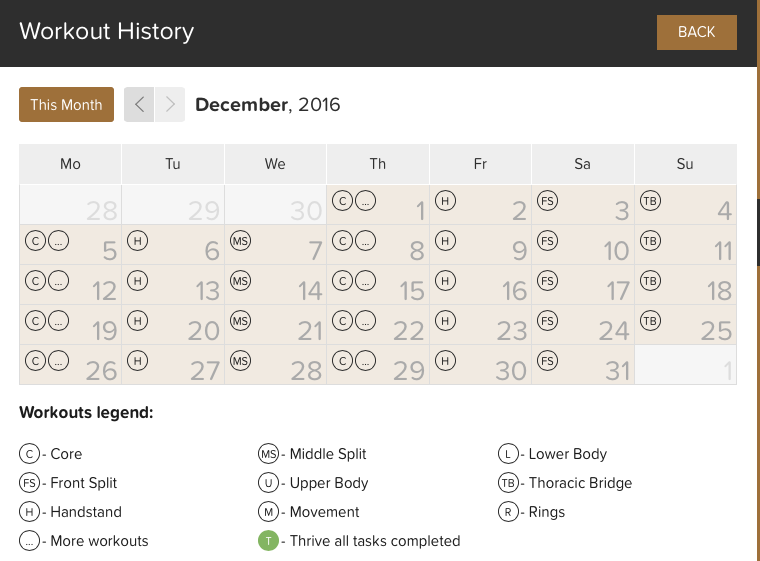Open Middle Split icon on December 21

(240, 321)
